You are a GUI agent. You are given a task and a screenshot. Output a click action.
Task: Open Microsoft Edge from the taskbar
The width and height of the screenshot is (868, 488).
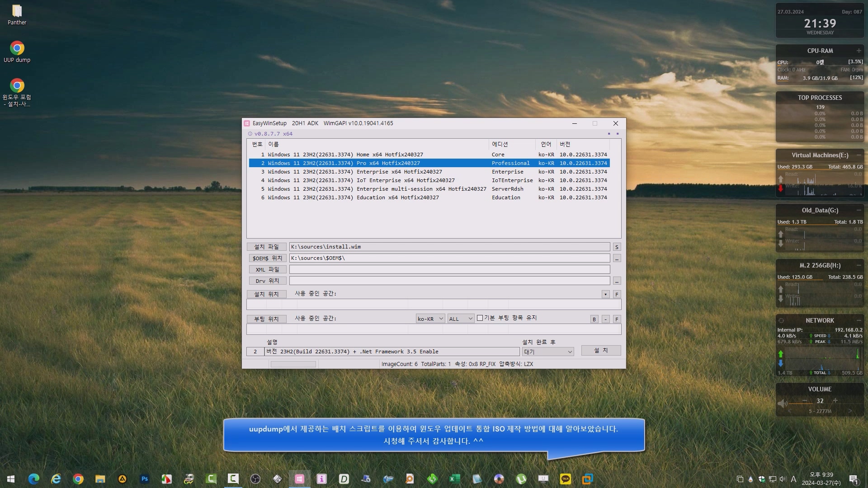point(34,479)
